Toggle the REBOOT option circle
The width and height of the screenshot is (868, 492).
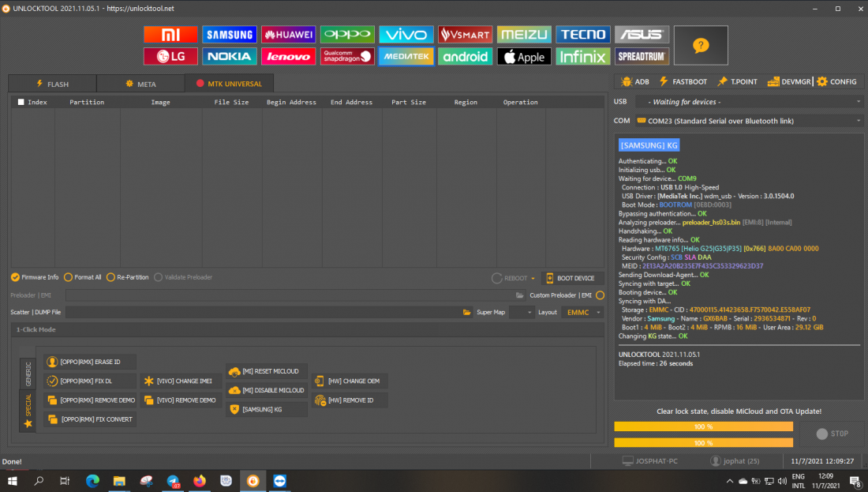pyautogui.click(x=496, y=278)
